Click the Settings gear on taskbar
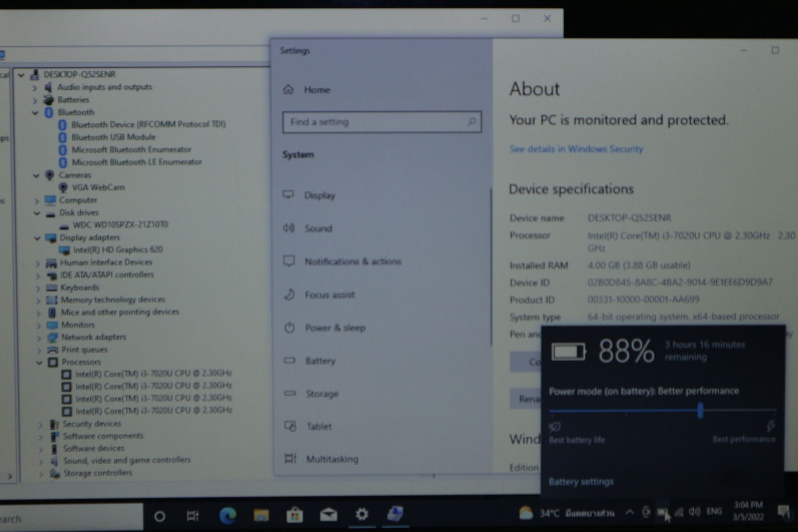 (x=362, y=514)
